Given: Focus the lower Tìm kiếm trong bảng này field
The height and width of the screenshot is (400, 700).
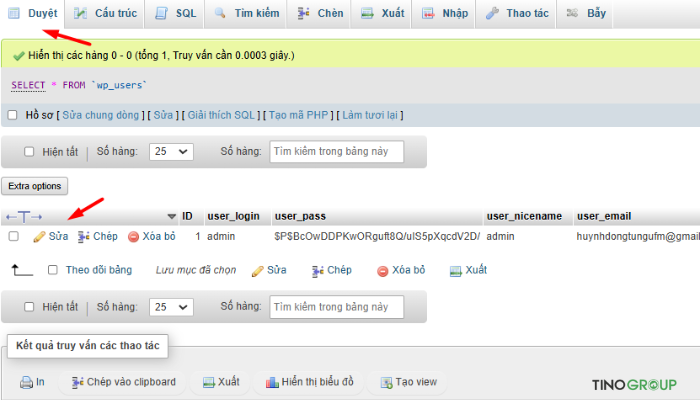Looking at the screenshot, I should click(337, 307).
